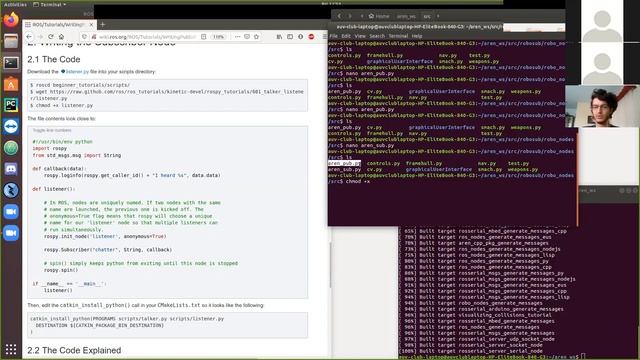
Task: Go back in the Files window
Action: point(339,16)
